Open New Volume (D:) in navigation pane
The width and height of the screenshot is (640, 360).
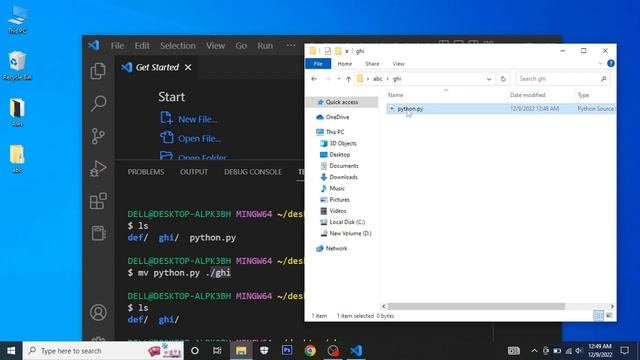click(350, 233)
